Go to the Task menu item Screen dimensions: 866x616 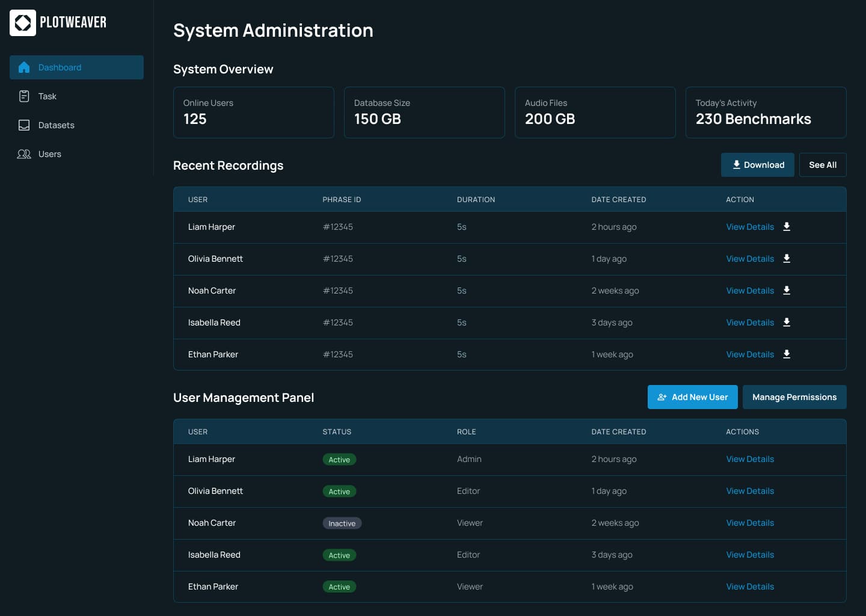[x=76, y=96]
